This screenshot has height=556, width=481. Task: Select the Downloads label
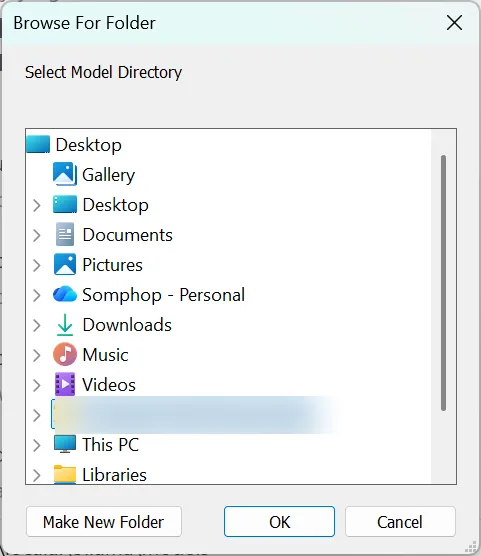point(127,324)
